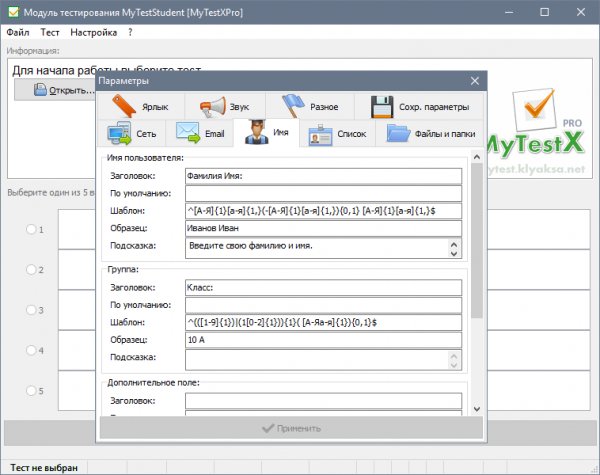Viewport: 600px width, 475px height.
Task: Click down arrow in user name Подсказка field
Action: pos(454,253)
